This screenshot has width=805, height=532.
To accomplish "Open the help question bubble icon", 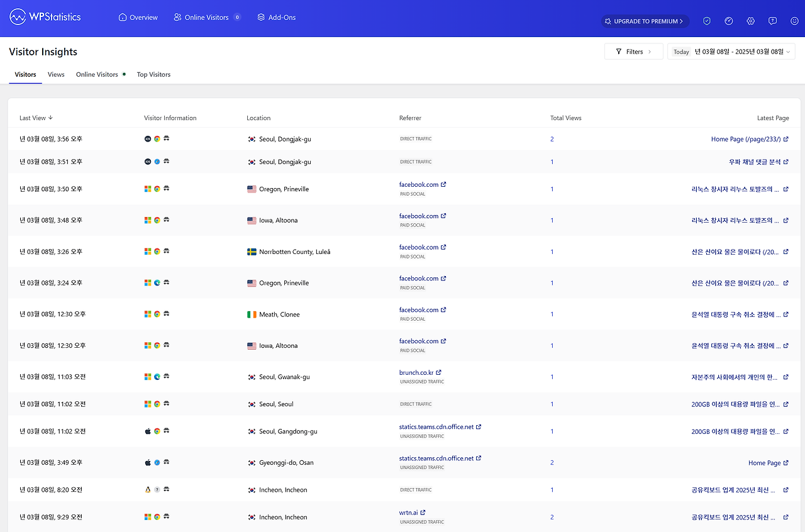I will [x=773, y=21].
